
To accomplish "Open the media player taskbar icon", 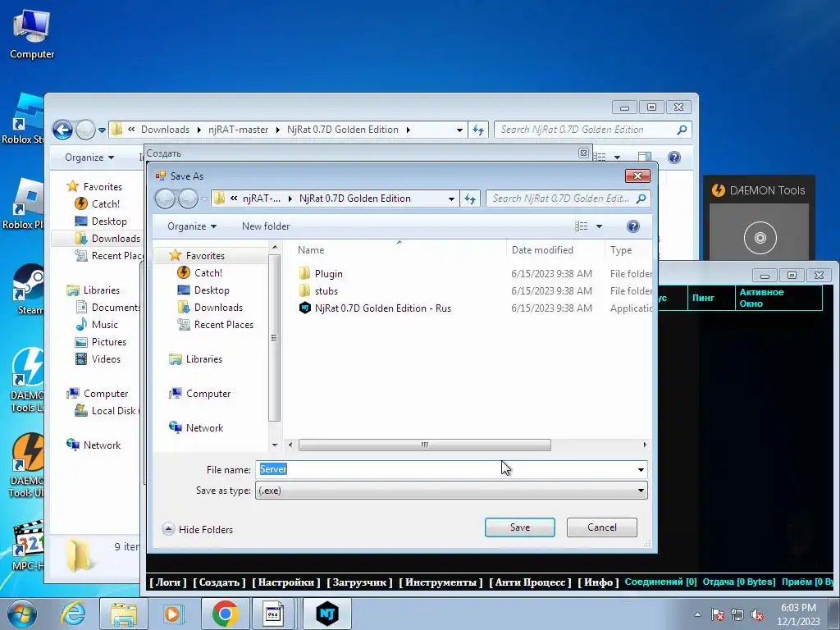I will 173,614.
